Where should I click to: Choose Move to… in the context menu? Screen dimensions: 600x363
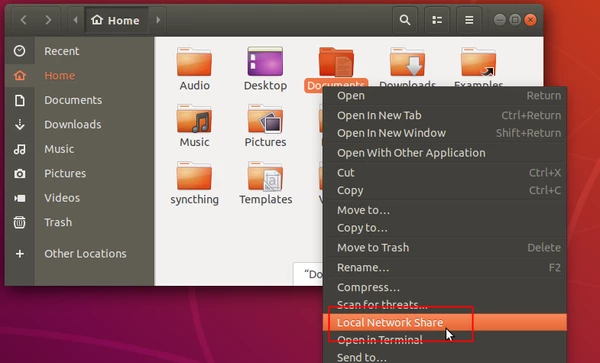[x=445, y=210]
